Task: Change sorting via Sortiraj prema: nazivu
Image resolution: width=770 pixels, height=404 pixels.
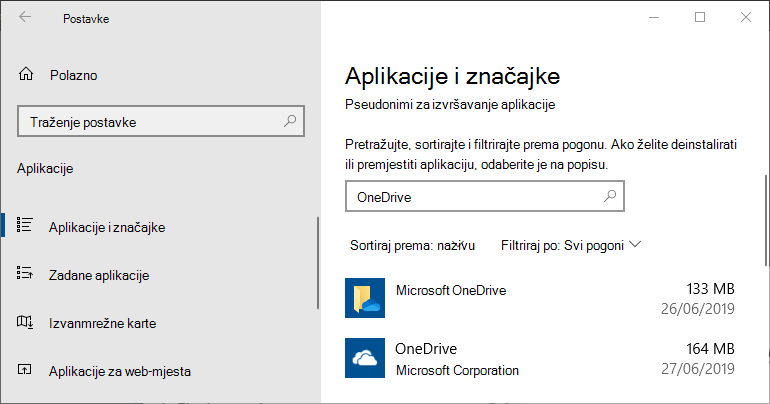Action: pos(412,245)
